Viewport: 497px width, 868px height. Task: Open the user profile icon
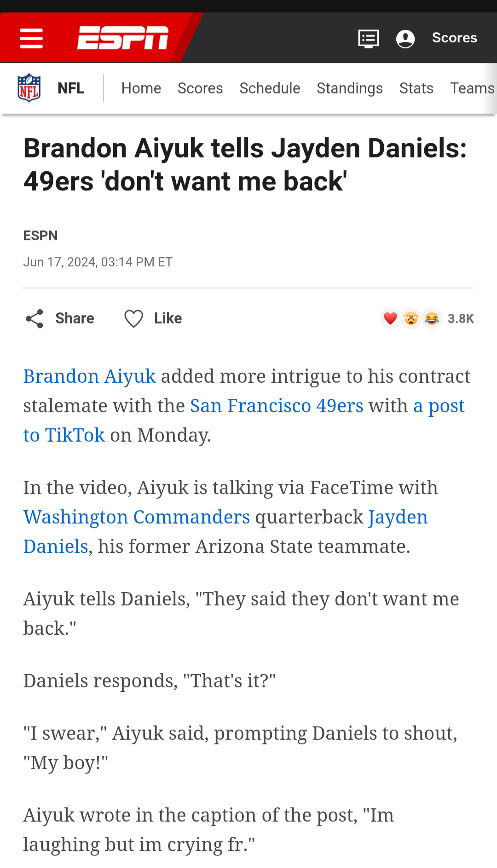click(x=405, y=39)
